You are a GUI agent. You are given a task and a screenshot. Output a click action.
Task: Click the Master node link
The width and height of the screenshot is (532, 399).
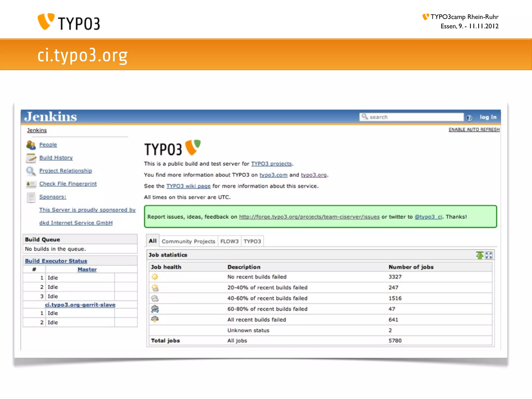tap(87, 269)
